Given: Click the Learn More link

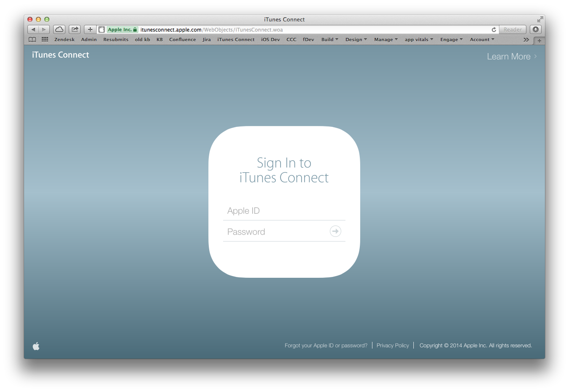Looking at the screenshot, I should 511,56.
